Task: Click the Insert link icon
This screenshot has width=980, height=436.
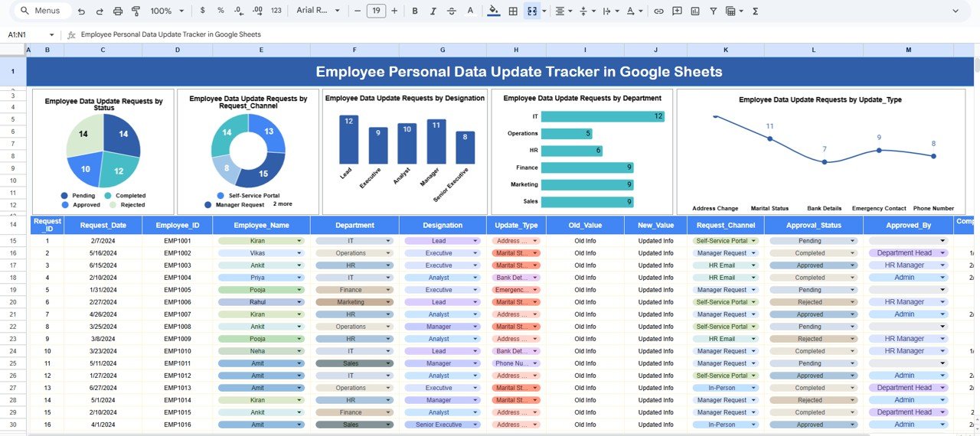Action: pyautogui.click(x=658, y=11)
